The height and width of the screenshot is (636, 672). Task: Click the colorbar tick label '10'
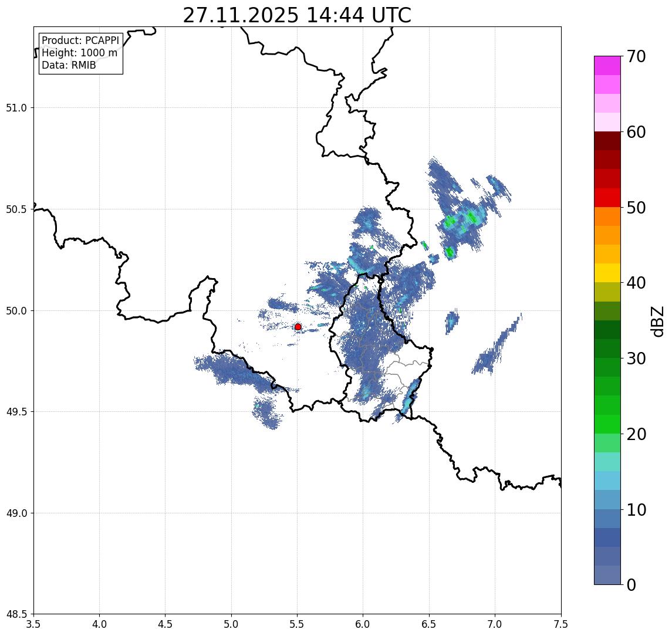pos(636,510)
